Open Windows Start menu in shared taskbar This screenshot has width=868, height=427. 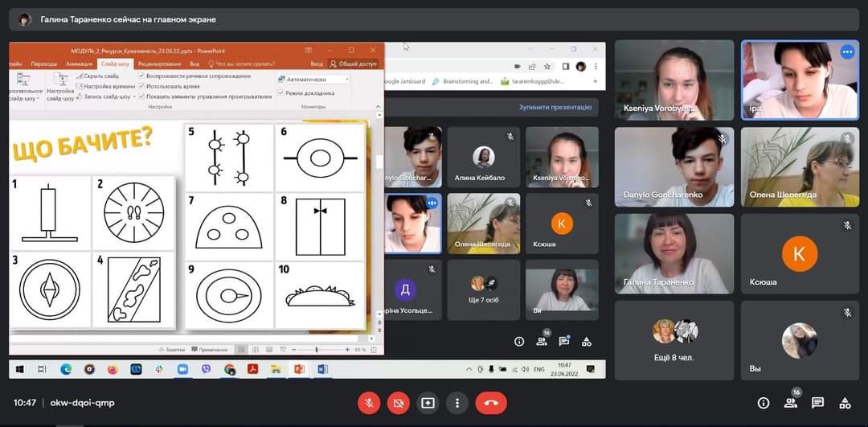20,369
